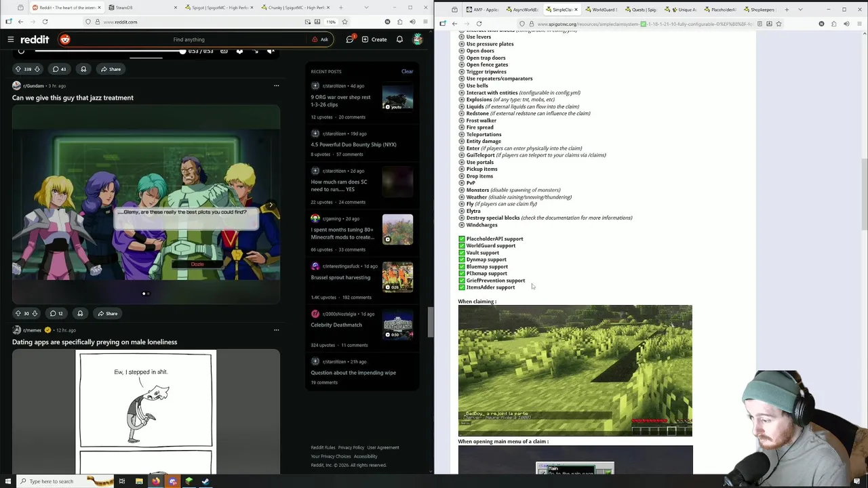Screen dimensions: 868x488
Task: Unmute the Reddit video player
Action: pyautogui.click(x=271, y=52)
